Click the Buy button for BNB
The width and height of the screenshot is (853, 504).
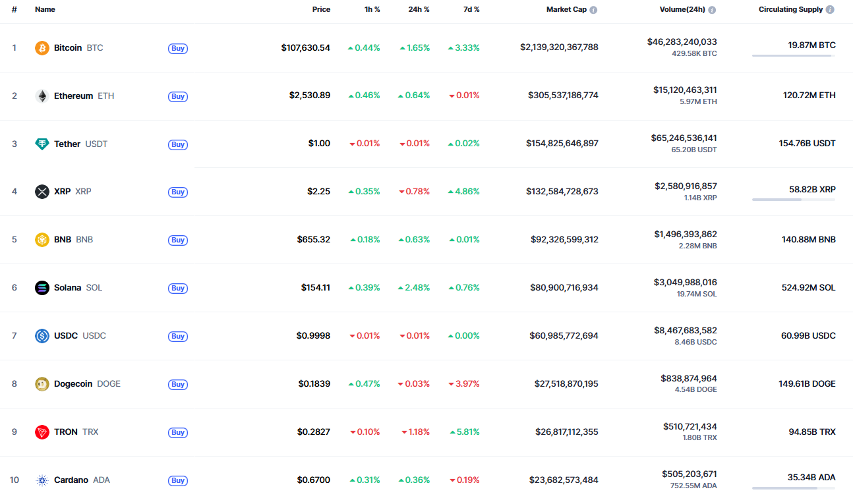coord(178,240)
